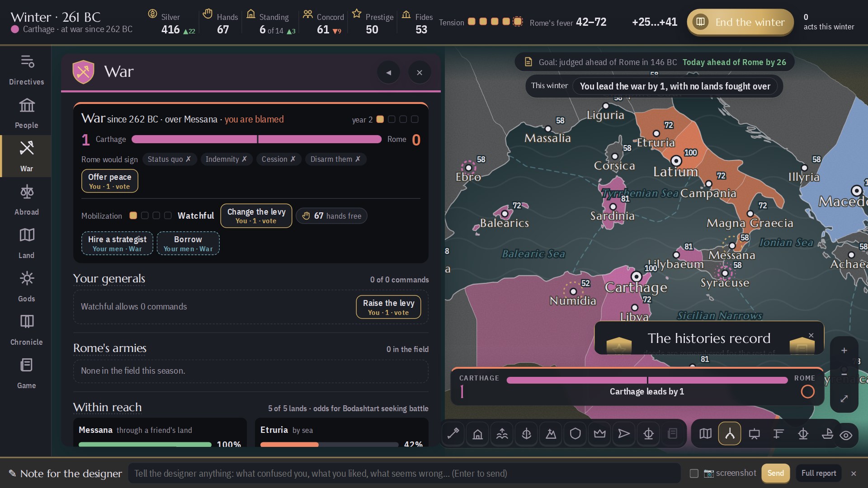Select the shovel tool in map toolbar

453,434
